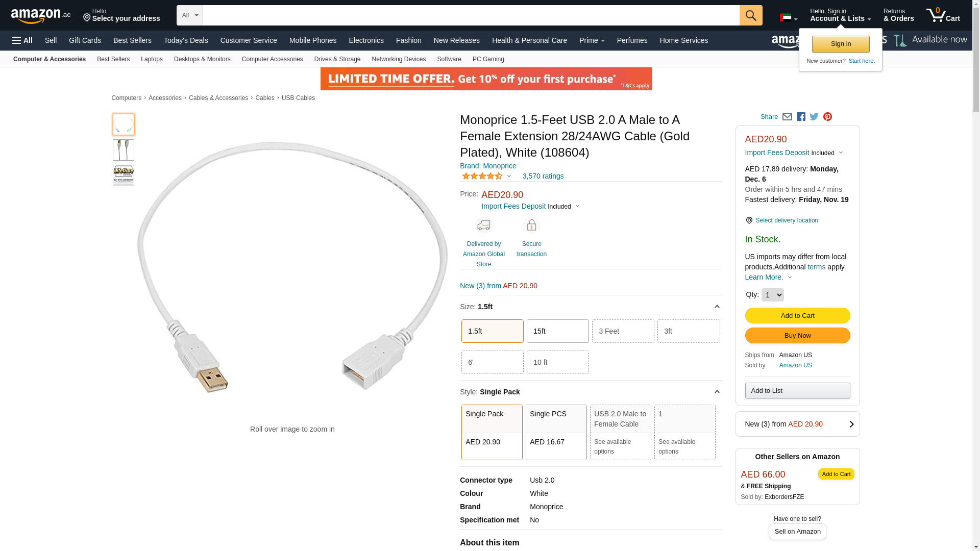The image size is (980, 551).
Task: Open the All hamburger menu
Action: point(22,40)
